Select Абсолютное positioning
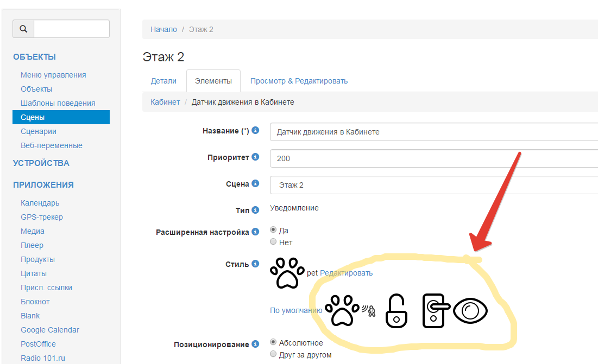The image size is (598, 364). (x=273, y=342)
